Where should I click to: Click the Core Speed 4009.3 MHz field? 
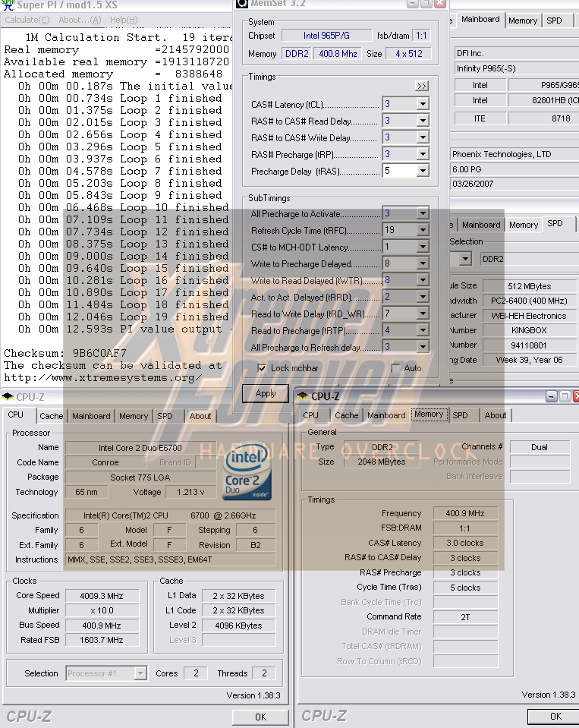(x=102, y=596)
